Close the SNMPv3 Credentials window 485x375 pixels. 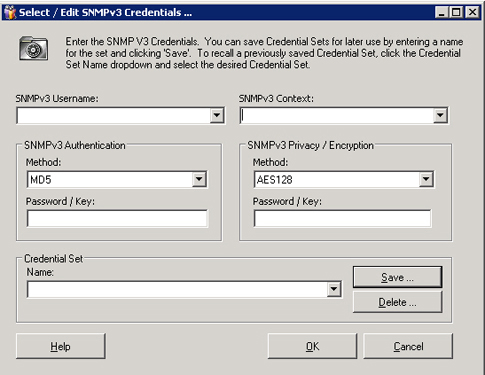[x=472, y=12]
